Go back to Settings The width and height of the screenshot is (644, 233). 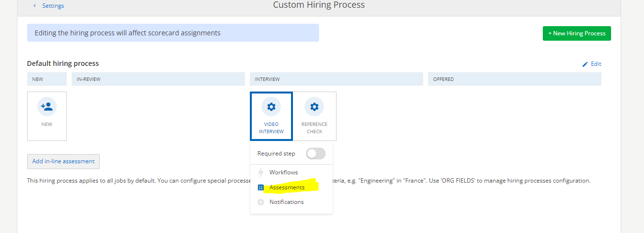53,6
